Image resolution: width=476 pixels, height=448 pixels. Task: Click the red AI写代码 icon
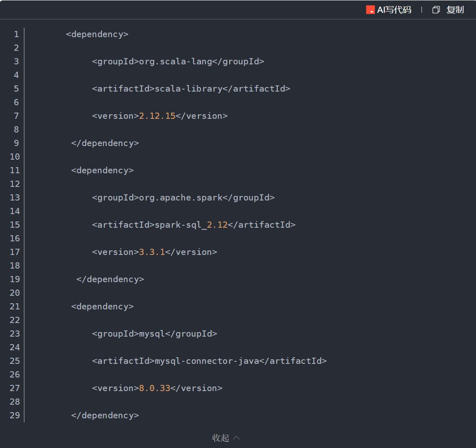point(370,9)
